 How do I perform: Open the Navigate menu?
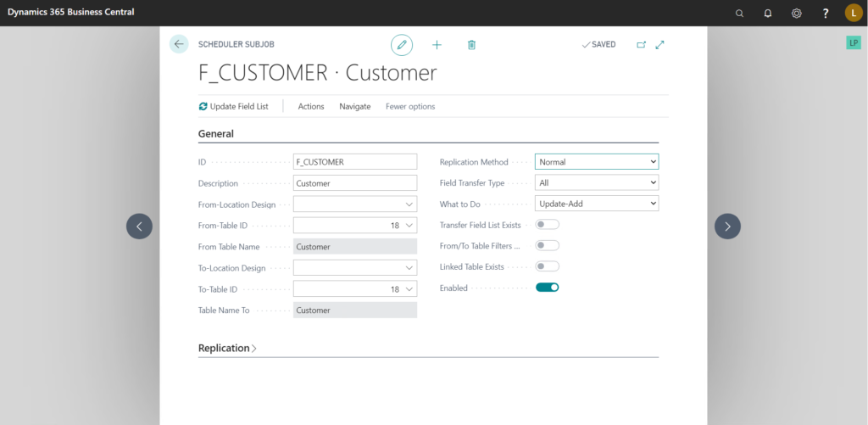[x=355, y=106]
